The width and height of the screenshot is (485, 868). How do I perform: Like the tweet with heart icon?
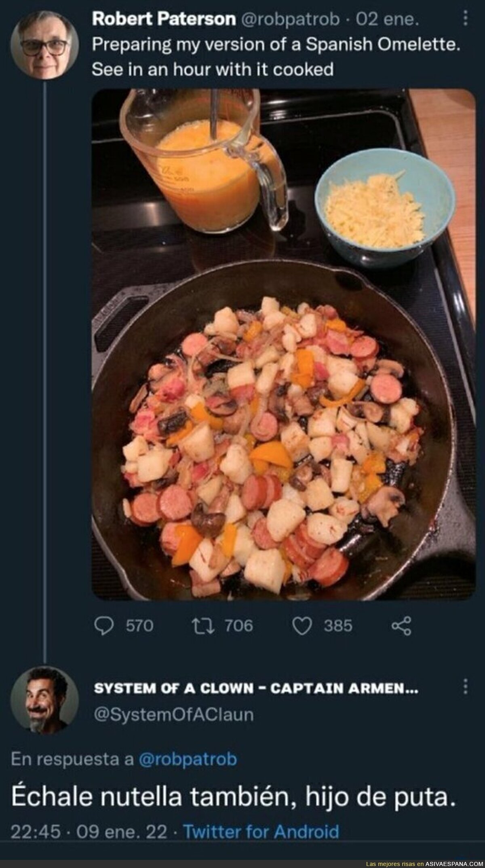tap(302, 626)
